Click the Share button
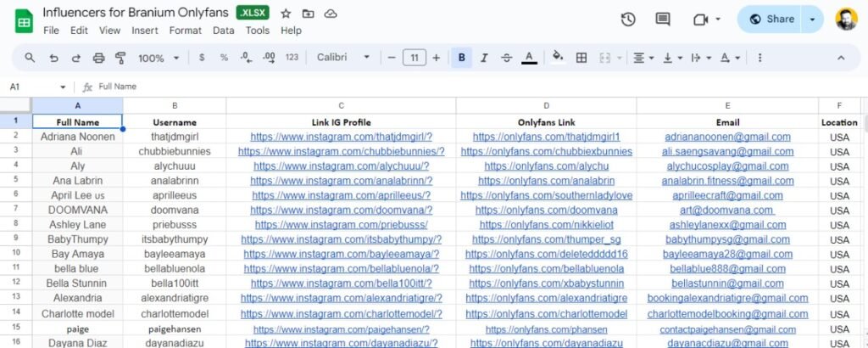Screen dimensions: 868x348 [771, 19]
